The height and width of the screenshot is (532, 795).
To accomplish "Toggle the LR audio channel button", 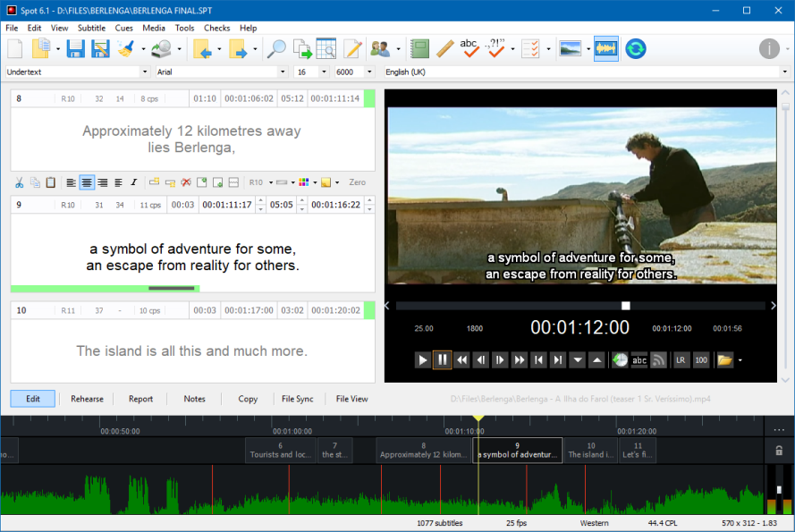I will coord(681,359).
